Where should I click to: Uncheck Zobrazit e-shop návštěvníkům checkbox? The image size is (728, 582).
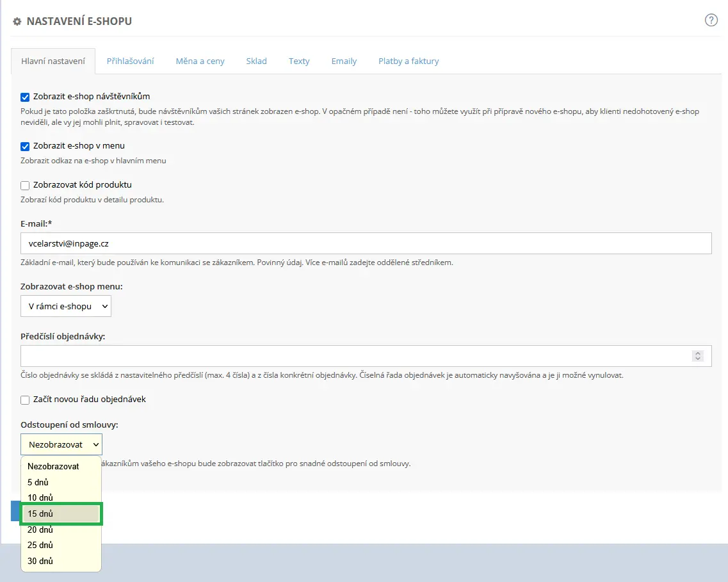[25, 97]
